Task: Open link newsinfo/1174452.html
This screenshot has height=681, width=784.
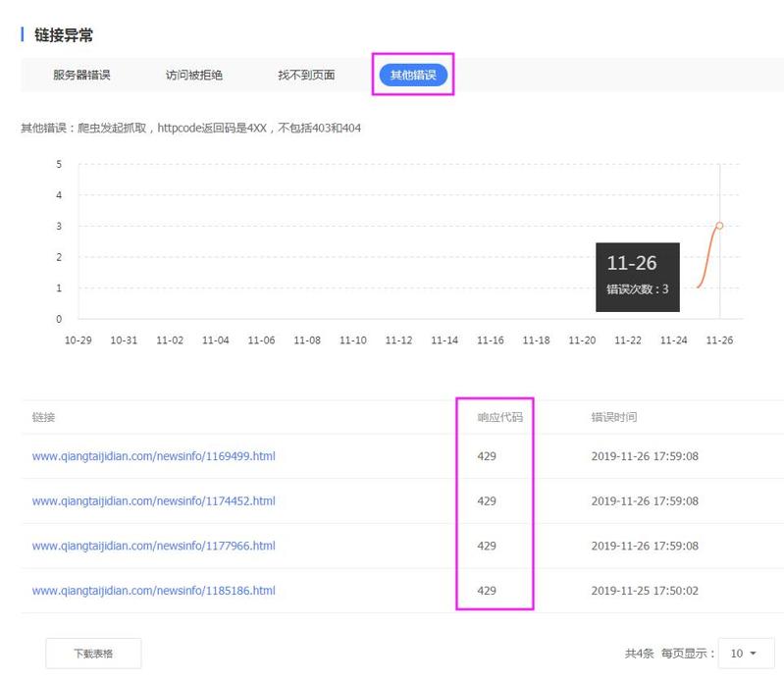Action: [153, 500]
